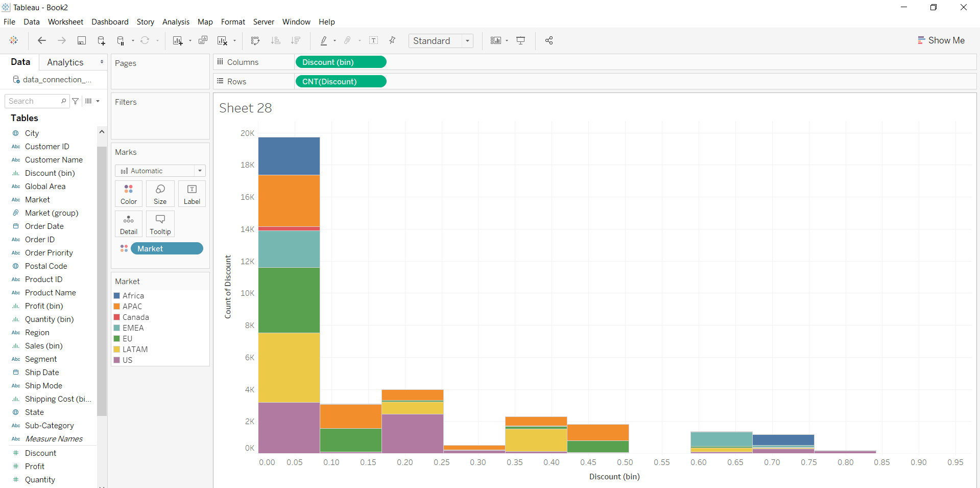980x488 pixels.
Task: Switch to the Analytics tab
Action: pyautogui.click(x=65, y=62)
